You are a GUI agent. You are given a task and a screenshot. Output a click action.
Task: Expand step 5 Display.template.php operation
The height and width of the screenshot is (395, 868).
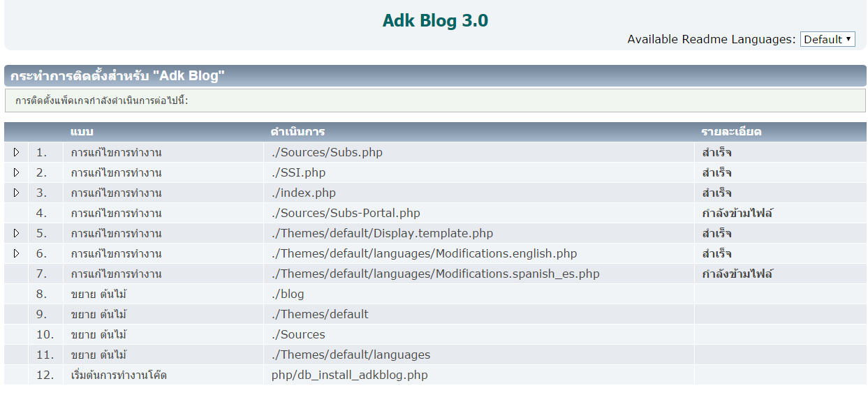pyautogui.click(x=17, y=233)
